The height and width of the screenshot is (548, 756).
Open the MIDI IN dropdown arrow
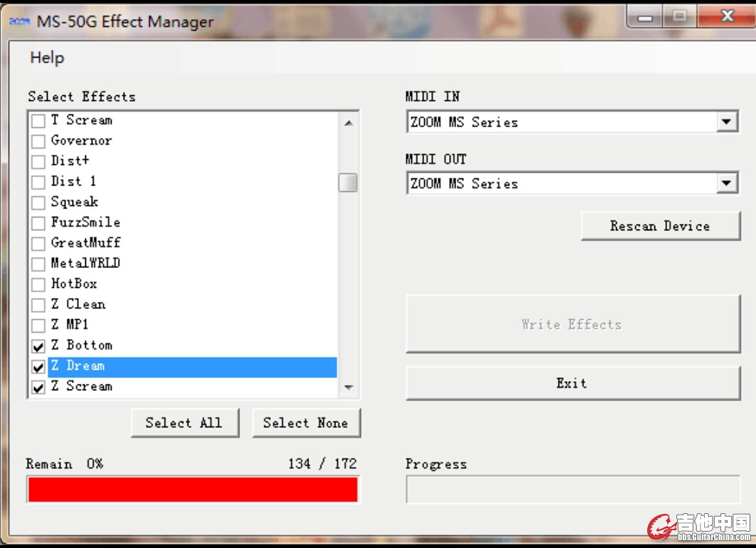click(727, 122)
